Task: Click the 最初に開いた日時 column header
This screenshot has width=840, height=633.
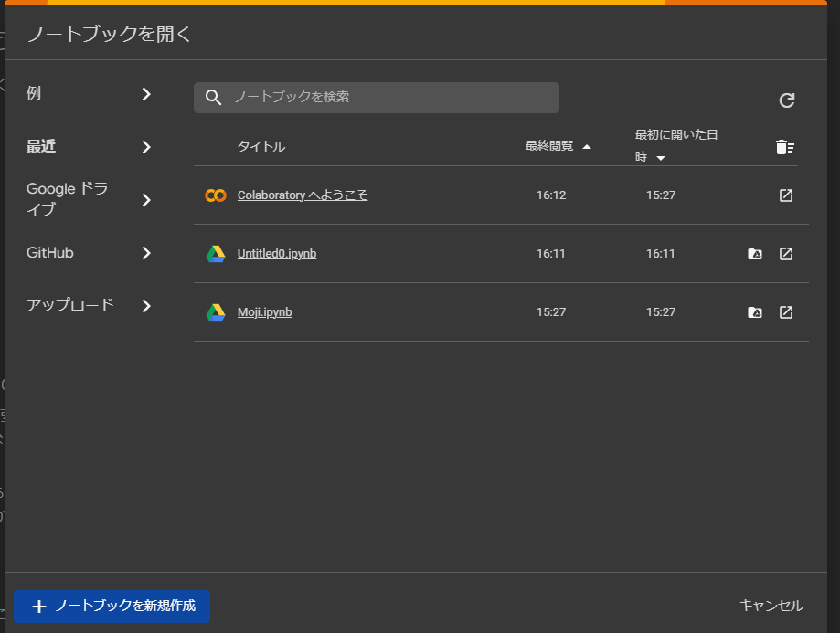Action: 676,145
